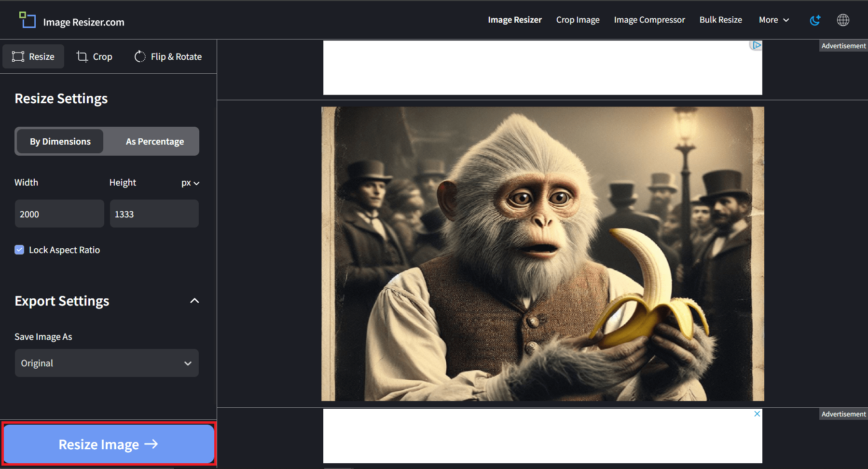This screenshot has width=868, height=469.
Task: Switch to the Flip & Rotate tool
Action: click(167, 56)
